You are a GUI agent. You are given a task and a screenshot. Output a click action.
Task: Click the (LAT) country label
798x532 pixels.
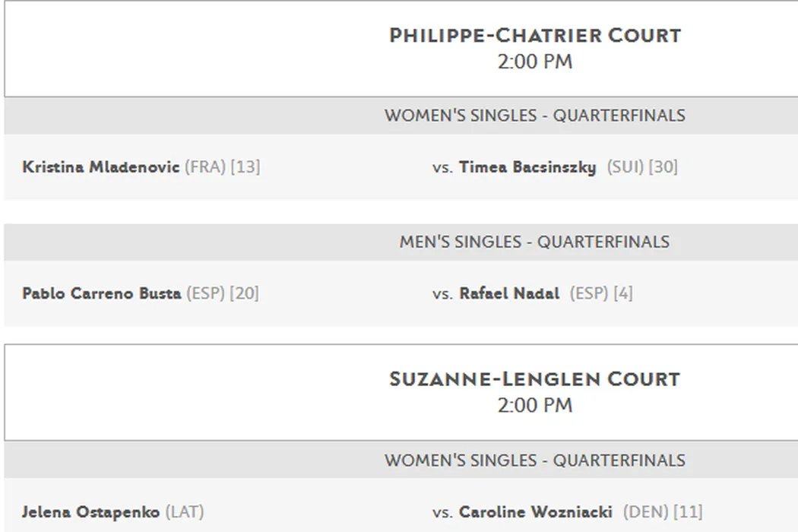185,512
